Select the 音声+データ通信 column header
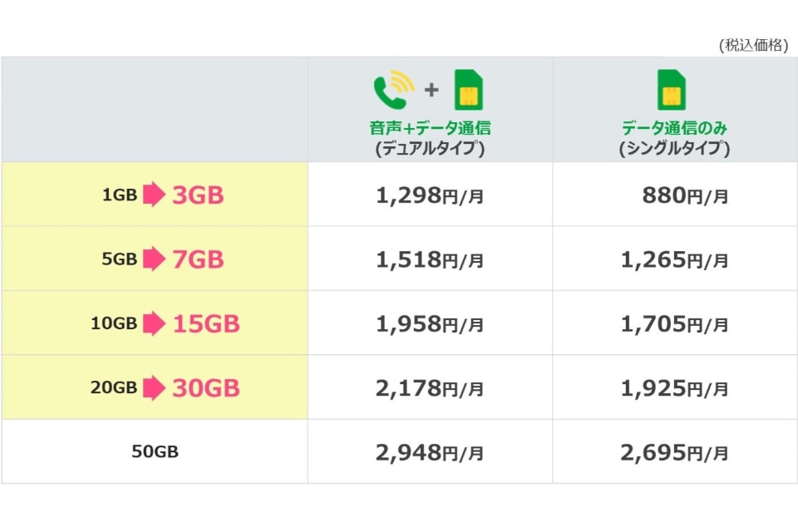Image resolution: width=798 pixels, height=532 pixels. coord(430,129)
